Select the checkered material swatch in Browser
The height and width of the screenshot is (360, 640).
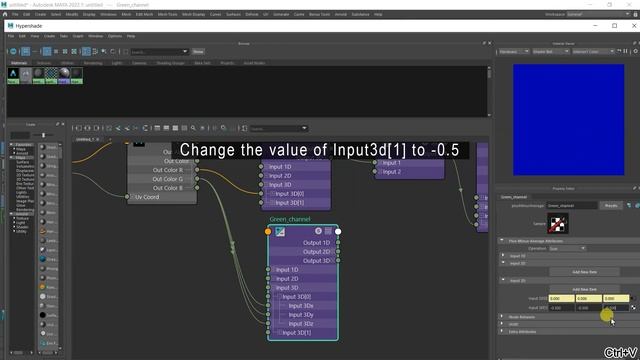coord(51,76)
